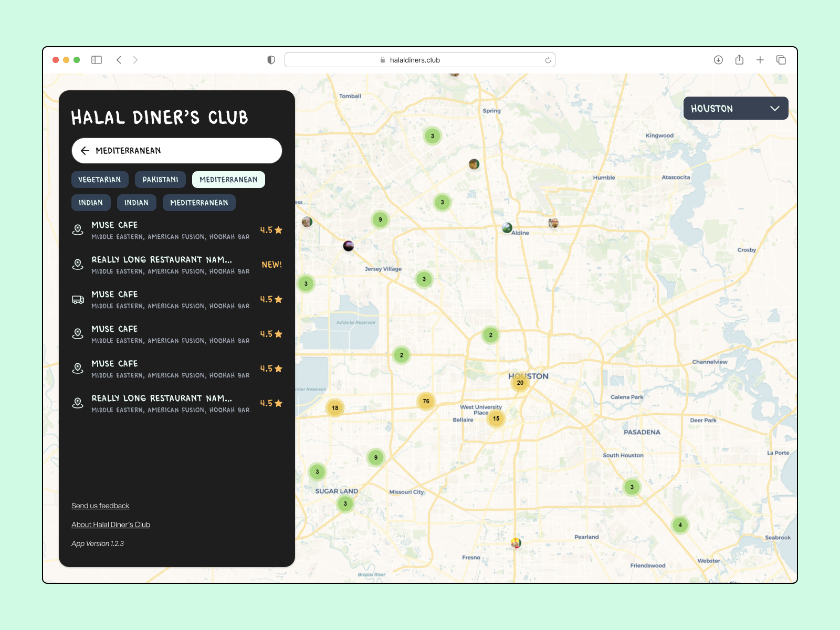Go forward with the browser forward arrow
The image size is (840, 630).
tap(135, 60)
